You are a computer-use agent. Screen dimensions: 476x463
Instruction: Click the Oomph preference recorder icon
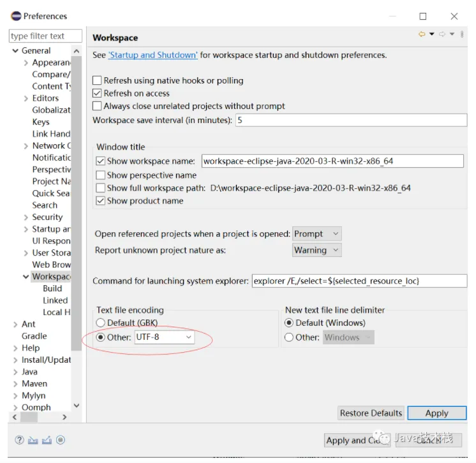click(x=61, y=439)
